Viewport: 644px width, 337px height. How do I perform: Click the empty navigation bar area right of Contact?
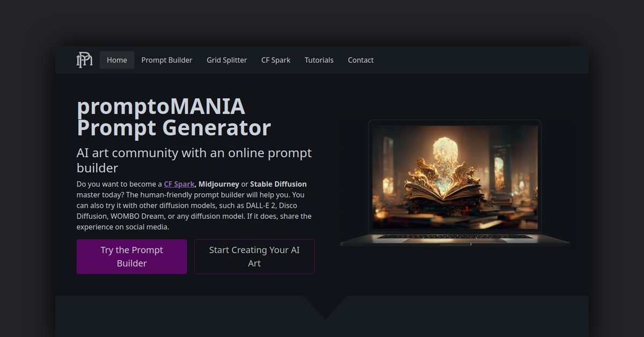[x=483, y=60]
